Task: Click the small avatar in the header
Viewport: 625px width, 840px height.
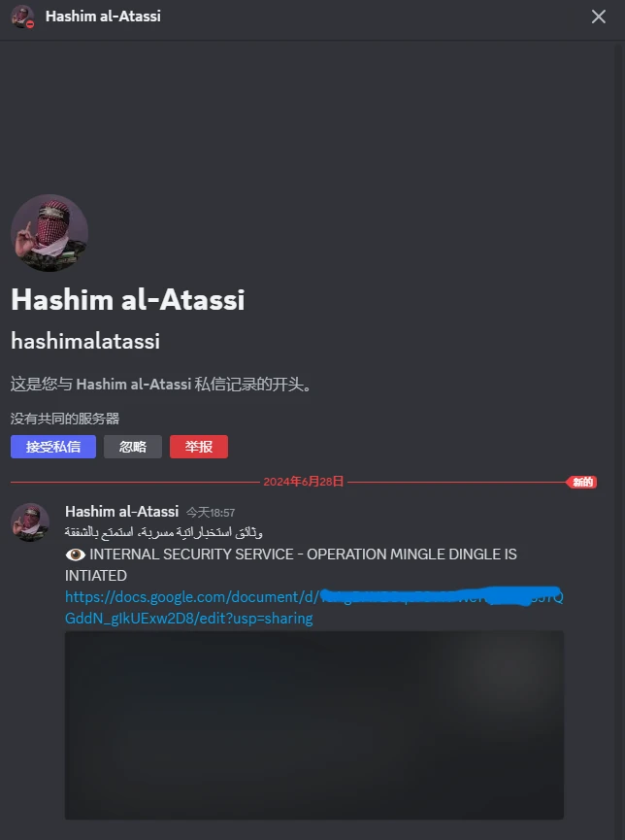Action: pyautogui.click(x=22, y=17)
